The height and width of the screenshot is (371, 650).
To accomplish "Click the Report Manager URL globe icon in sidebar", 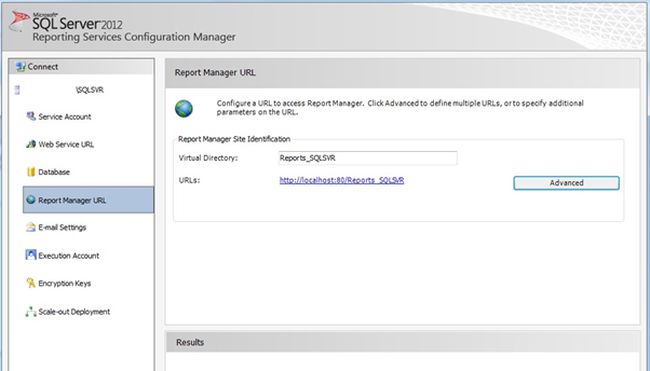I will [31, 200].
